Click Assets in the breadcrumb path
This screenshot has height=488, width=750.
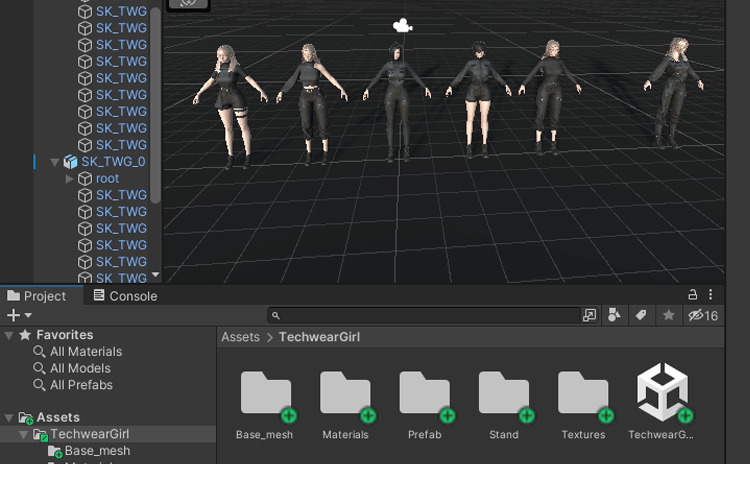[x=241, y=337]
